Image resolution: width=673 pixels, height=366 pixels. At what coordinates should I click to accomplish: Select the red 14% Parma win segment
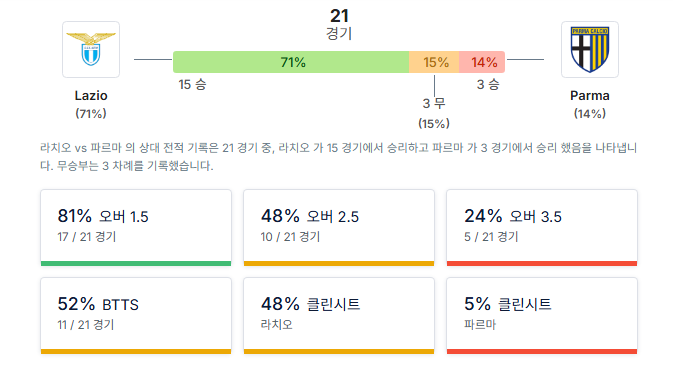(x=482, y=62)
